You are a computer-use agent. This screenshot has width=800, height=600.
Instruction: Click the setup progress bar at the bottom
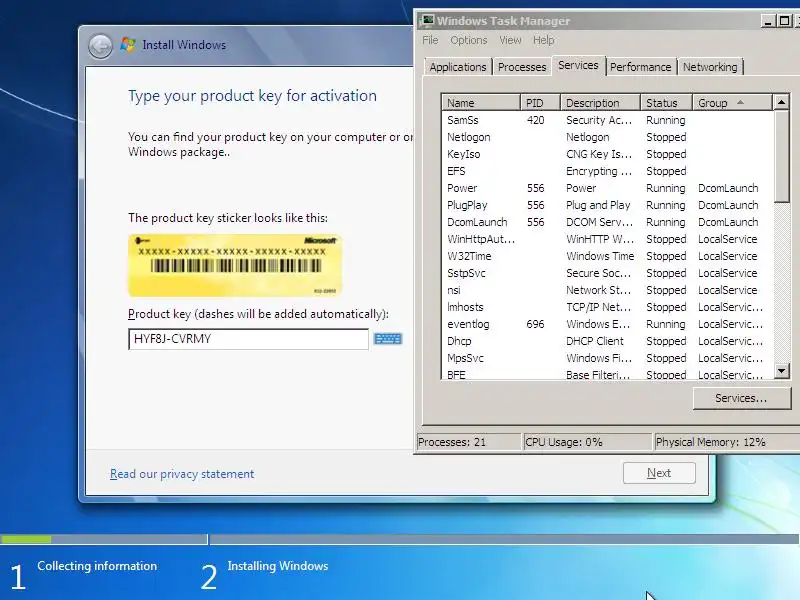[x=399, y=539]
